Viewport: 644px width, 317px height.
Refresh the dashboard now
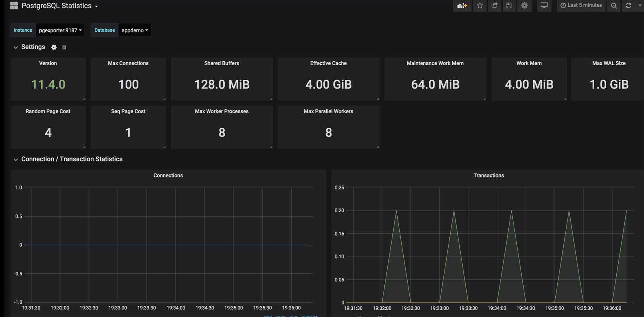pyautogui.click(x=628, y=6)
